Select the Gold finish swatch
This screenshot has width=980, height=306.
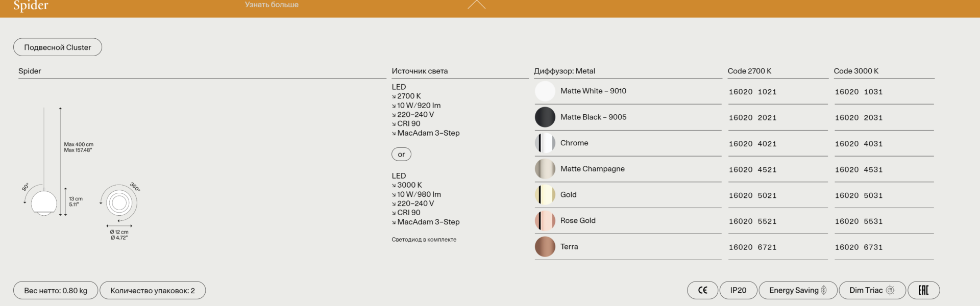(x=545, y=195)
